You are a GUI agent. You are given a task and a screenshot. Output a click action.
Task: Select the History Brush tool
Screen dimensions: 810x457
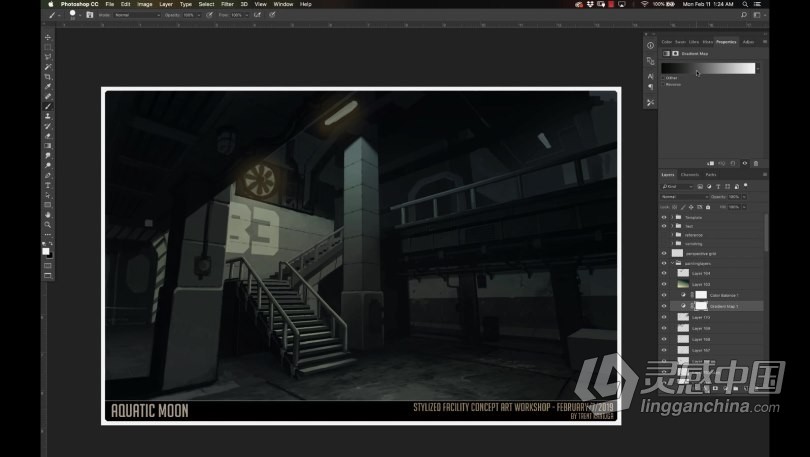[48, 126]
